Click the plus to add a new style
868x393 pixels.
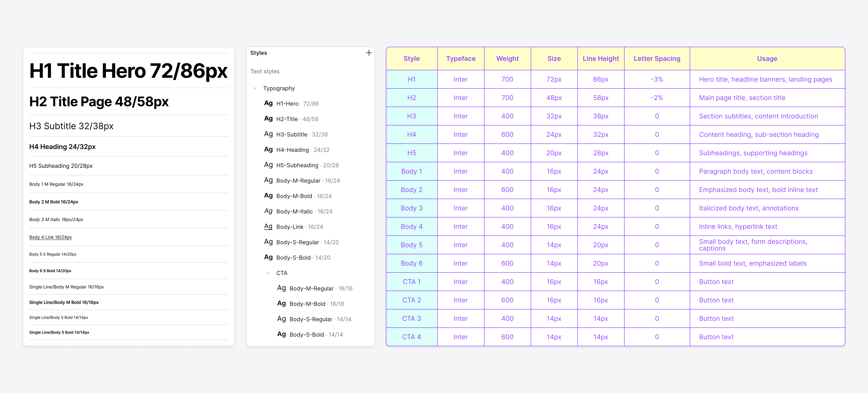pos(368,53)
